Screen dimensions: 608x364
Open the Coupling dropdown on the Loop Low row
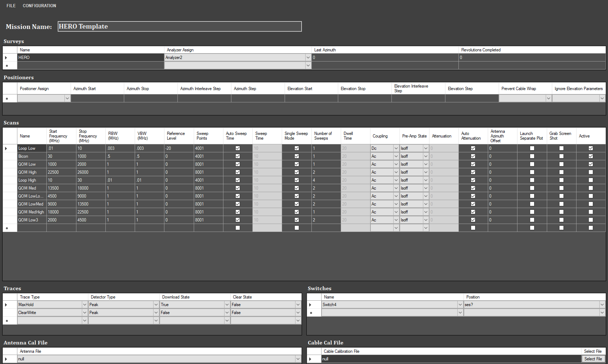(396, 148)
